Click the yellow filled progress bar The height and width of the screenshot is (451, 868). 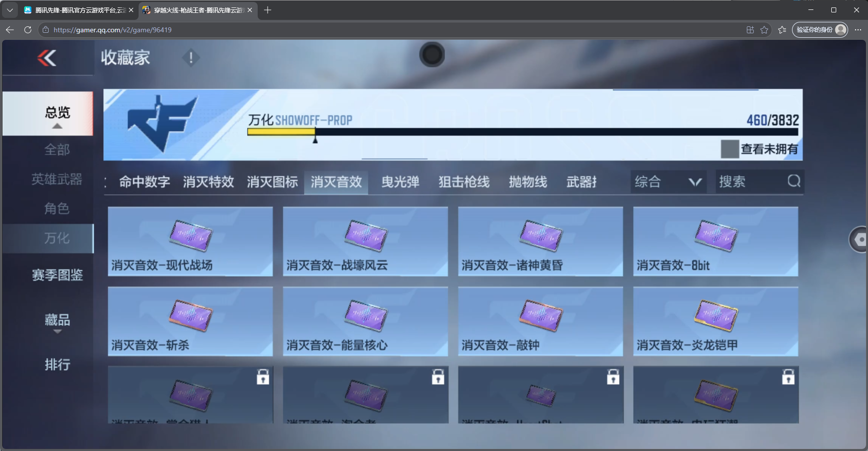click(281, 132)
